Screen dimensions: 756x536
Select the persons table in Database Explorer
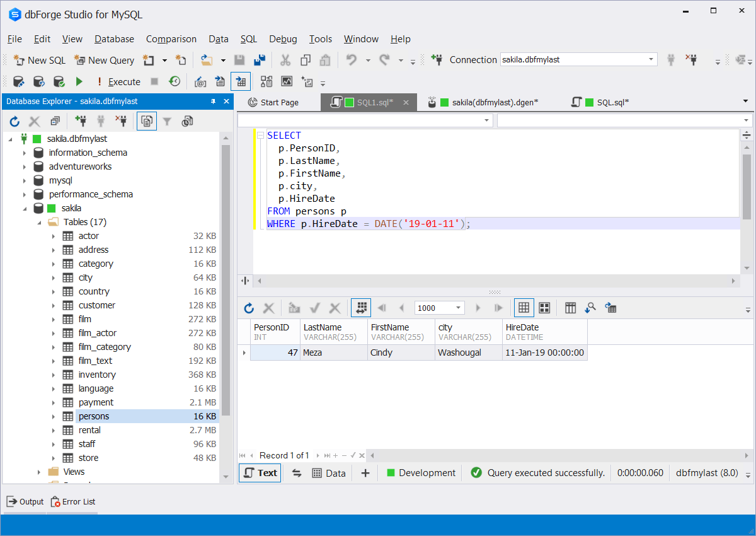[x=94, y=416]
